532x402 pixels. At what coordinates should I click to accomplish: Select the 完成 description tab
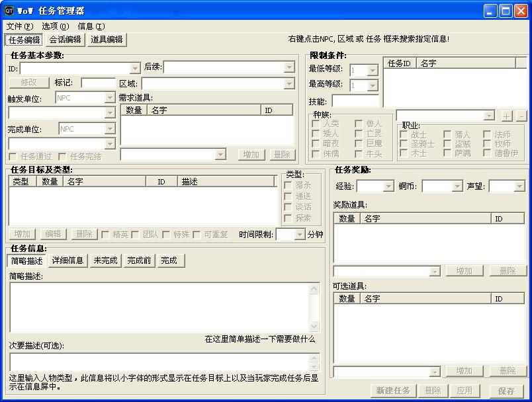[170, 261]
